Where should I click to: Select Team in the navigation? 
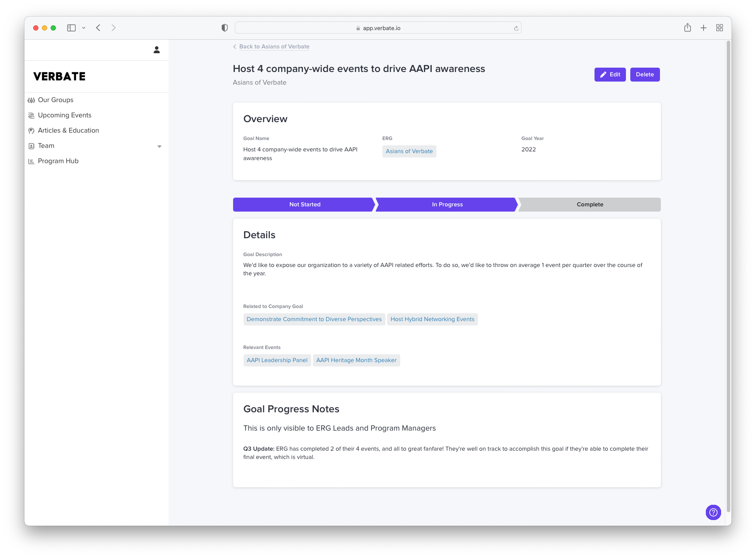click(46, 146)
